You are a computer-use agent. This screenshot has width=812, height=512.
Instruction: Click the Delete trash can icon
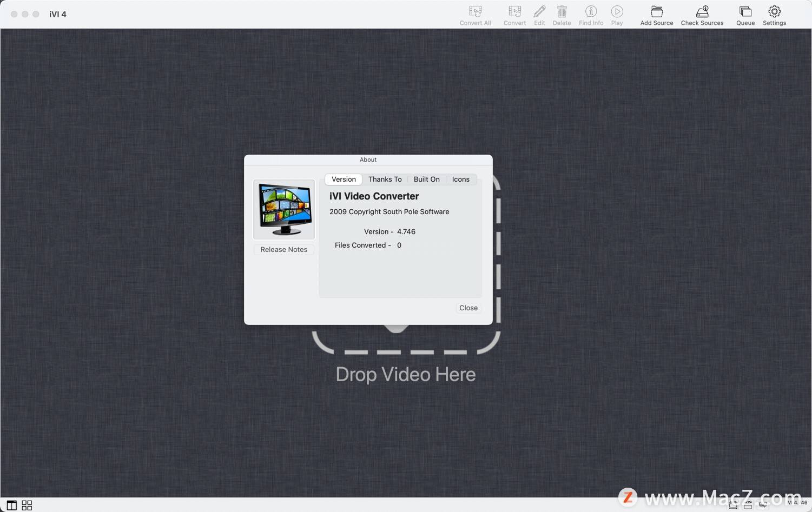[x=562, y=11]
